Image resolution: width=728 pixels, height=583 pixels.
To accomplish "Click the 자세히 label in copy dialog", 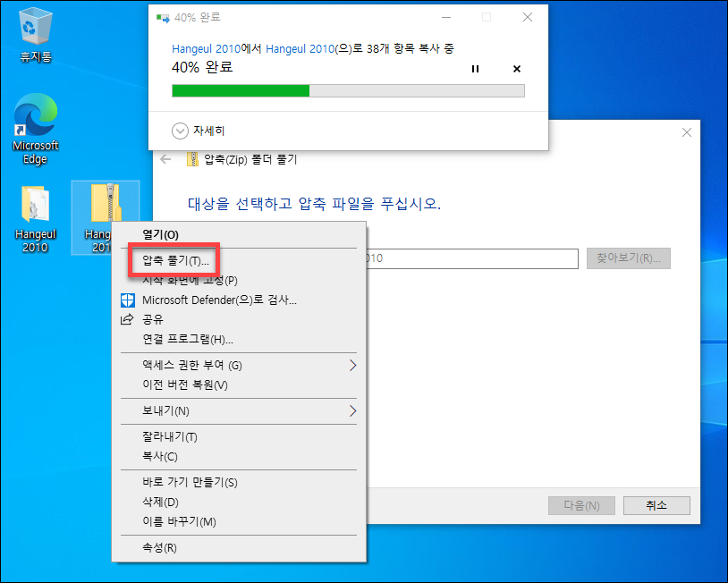I will 209,131.
